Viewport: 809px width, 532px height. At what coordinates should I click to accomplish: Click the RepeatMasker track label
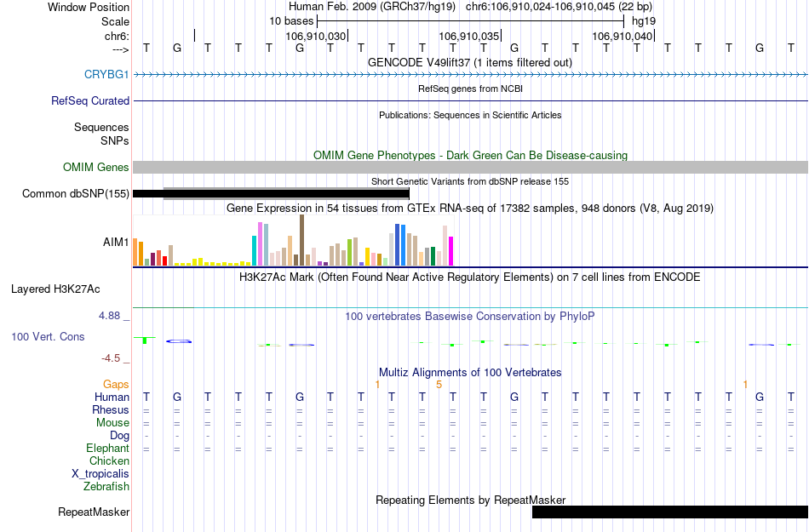(94, 512)
